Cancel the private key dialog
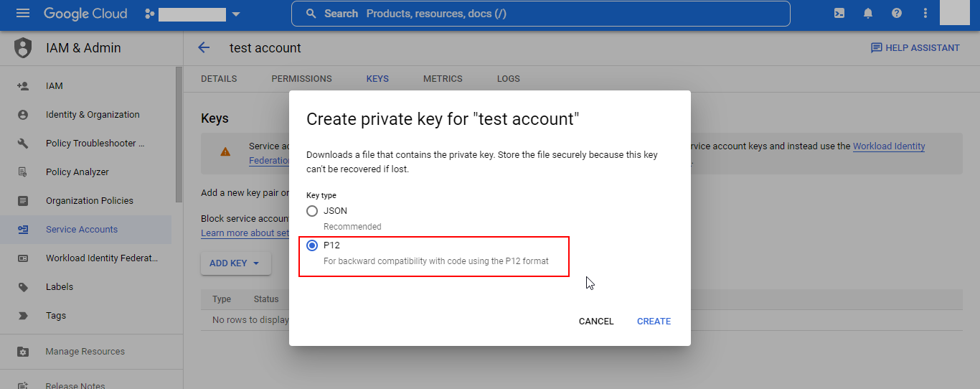The width and height of the screenshot is (980, 389). pyautogui.click(x=596, y=322)
